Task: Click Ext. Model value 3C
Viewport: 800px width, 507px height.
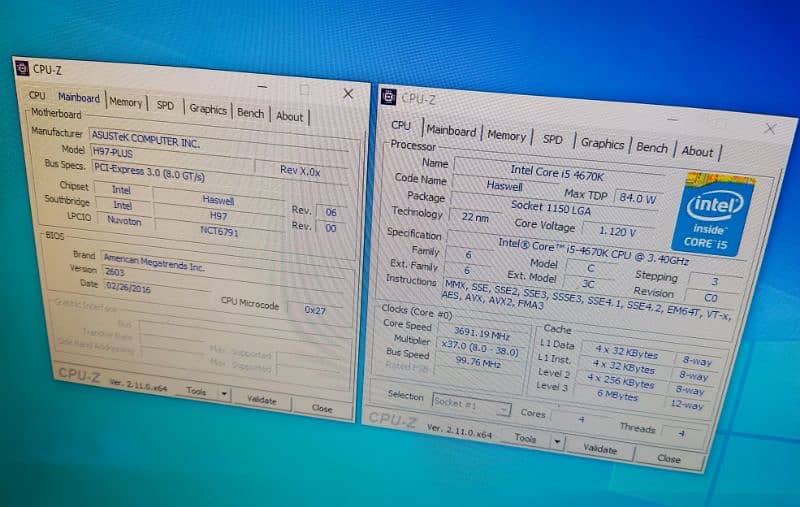Action: [588, 284]
